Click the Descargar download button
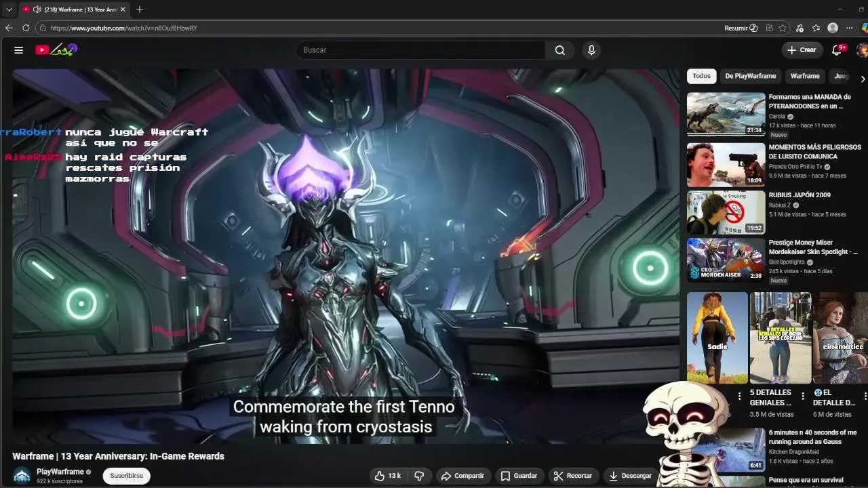Screen dimensions: 868x488 click(630, 476)
